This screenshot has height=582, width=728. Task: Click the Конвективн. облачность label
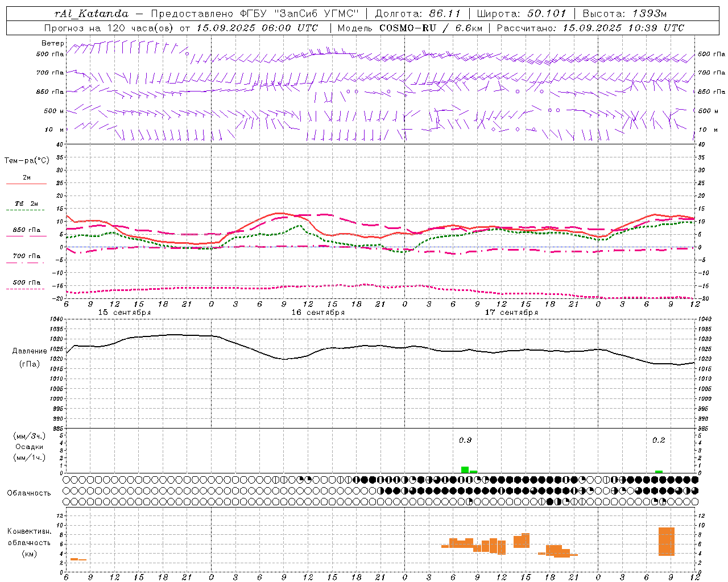[29, 537]
